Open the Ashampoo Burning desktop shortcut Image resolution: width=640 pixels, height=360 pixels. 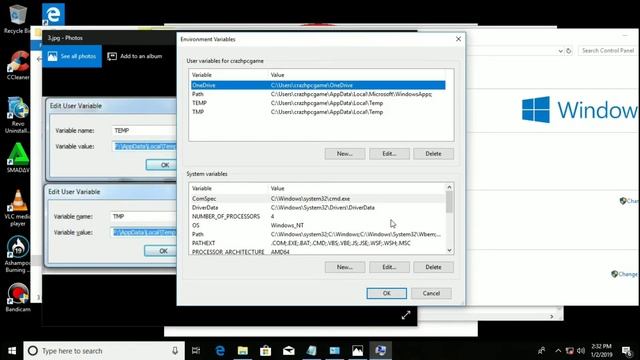(x=17, y=255)
